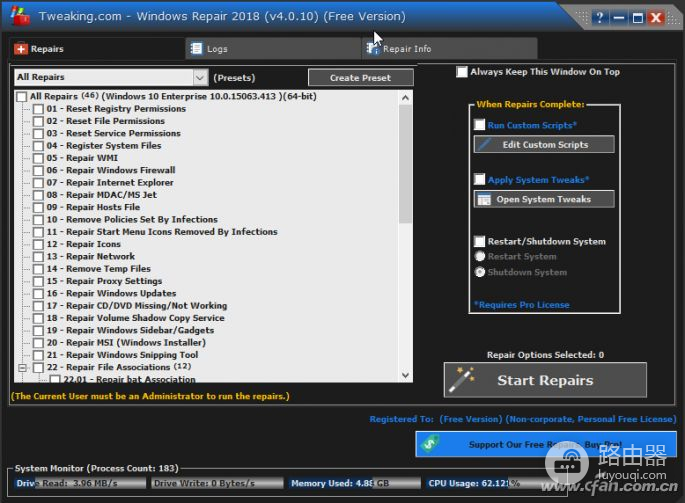Screen dimensions: 685x503
Task: Click the Requires Pro License link
Action: pyautogui.click(x=521, y=305)
